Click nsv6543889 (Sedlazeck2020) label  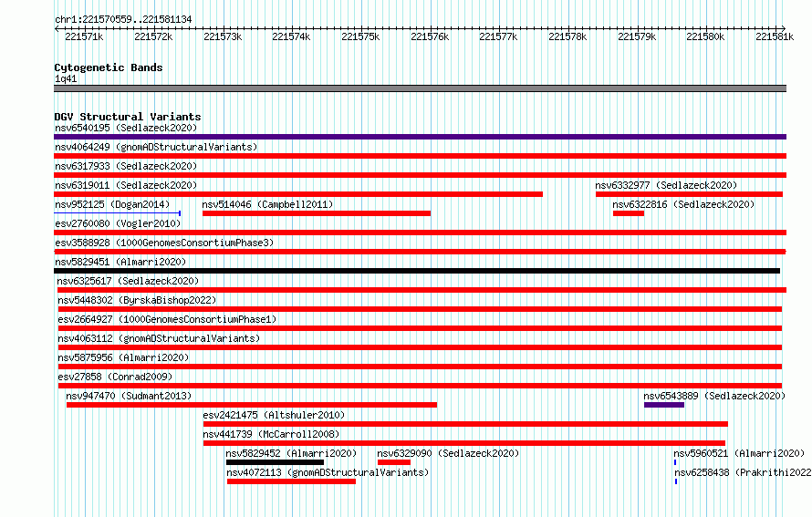(714, 396)
